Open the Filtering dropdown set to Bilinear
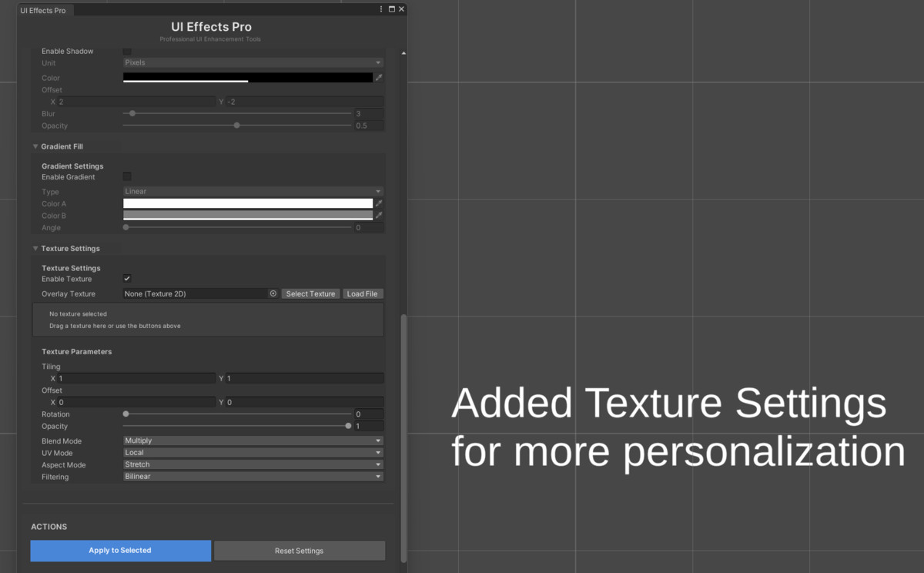Screen dimensions: 924x573 (x=250, y=476)
